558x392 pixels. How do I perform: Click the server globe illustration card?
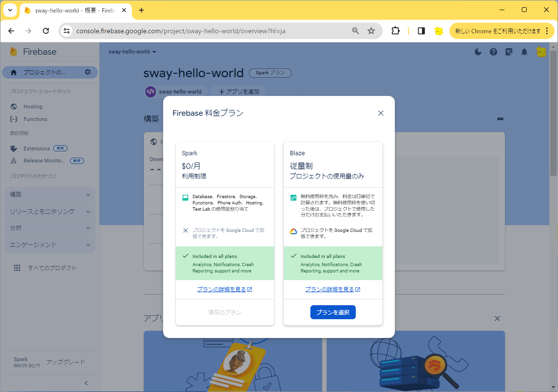pyautogui.click(x=416, y=361)
